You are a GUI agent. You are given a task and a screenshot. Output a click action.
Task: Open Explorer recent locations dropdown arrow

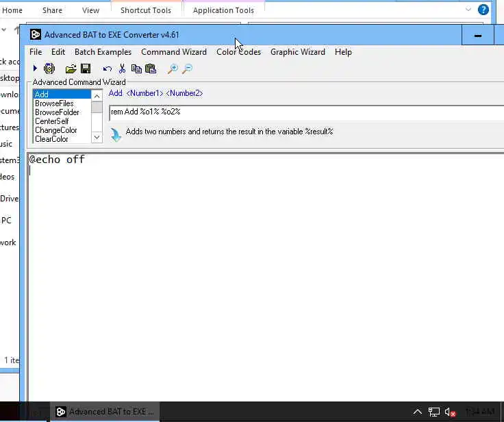pyautogui.click(x=4, y=29)
